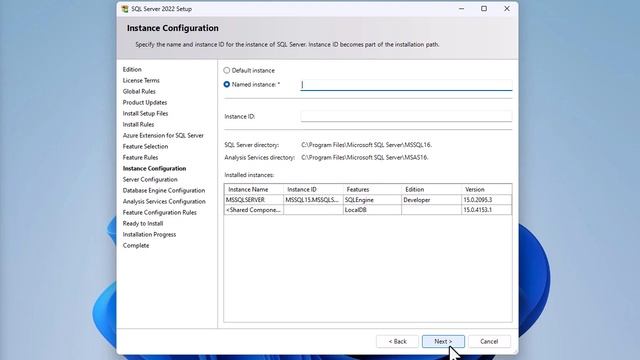Click the Instance Configuration sidebar step
Image resolution: width=640 pixels, height=360 pixels.
click(154, 169)
